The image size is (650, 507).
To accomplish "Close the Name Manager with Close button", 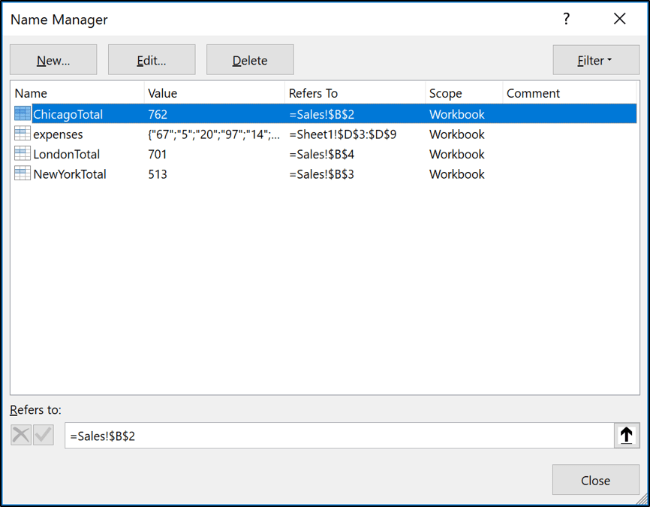I will [x=595, y=480].
